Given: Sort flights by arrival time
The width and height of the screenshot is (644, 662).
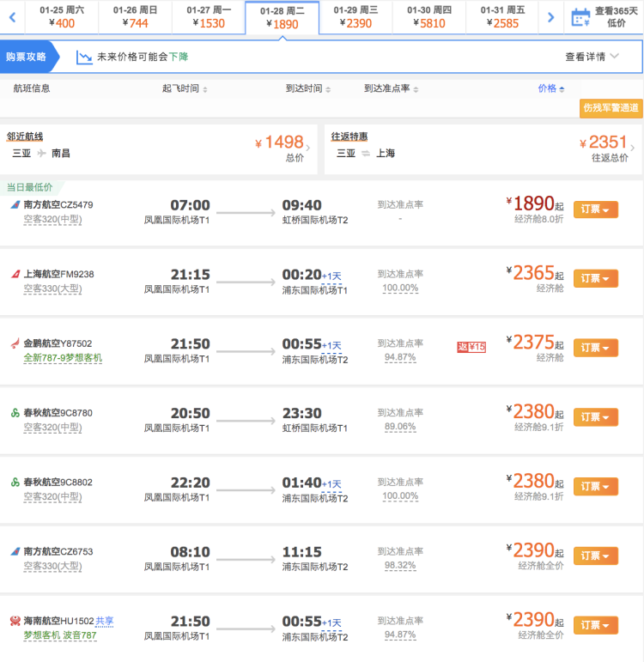Looking at the screenshot, I should click(x=307, y=88).
